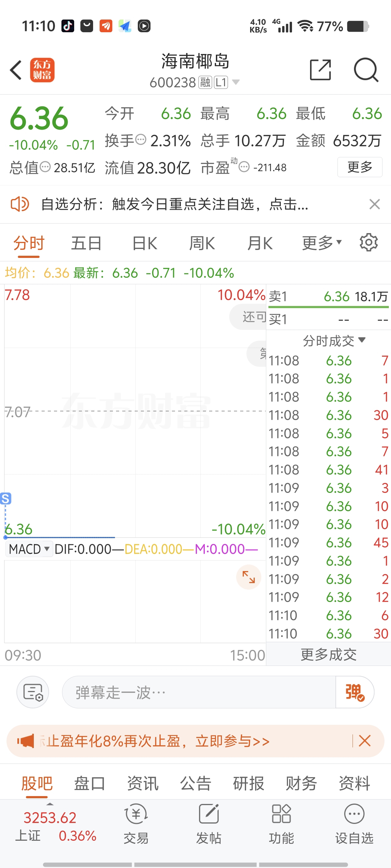Viewport: 391px width, 868px height.
Task: Dismiss the 自选分析 notice with X
Action: [375, 204]
